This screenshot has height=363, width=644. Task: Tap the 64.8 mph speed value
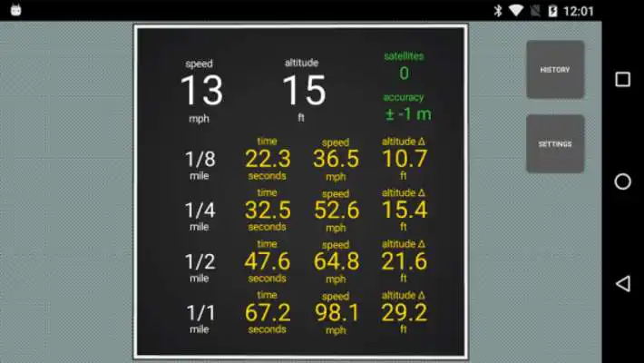tap(337, 261)
